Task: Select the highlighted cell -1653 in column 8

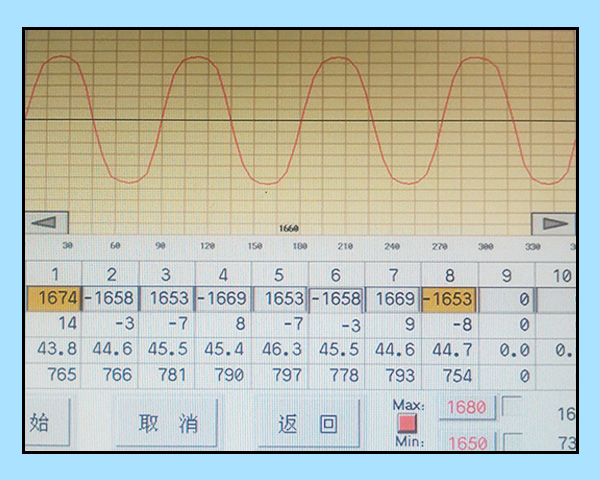Action: click(x=450, y=298)
